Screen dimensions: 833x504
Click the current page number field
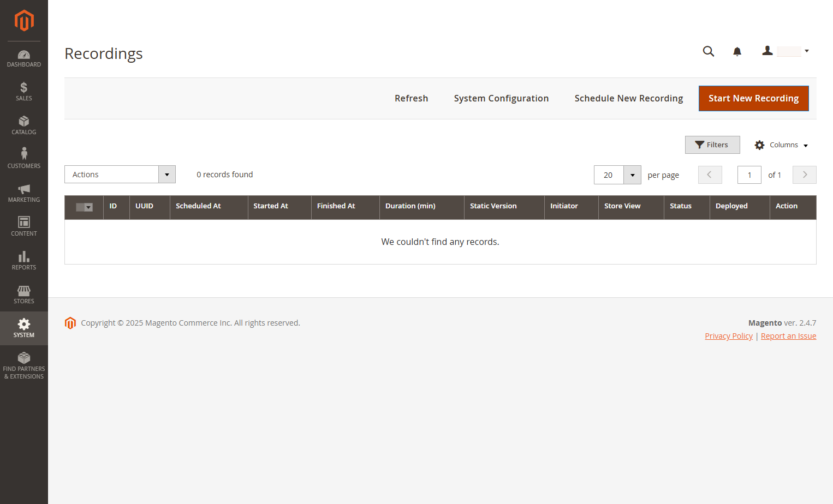click(749, 175)
